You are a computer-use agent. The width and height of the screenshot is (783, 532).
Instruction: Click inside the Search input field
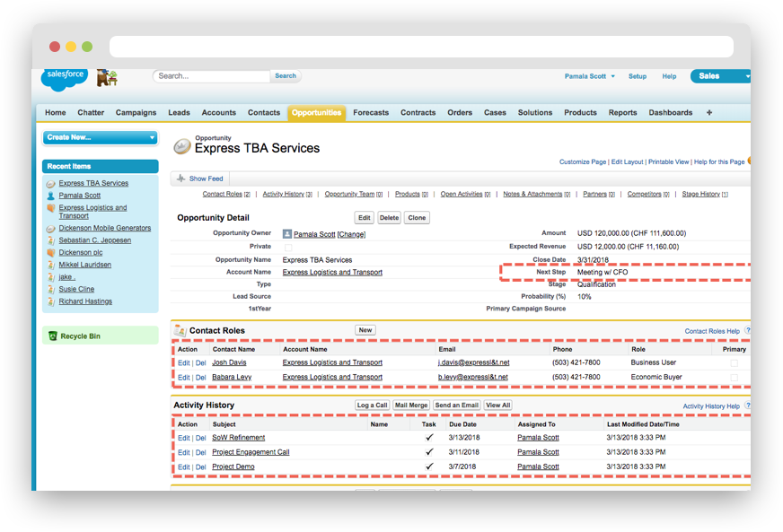212,76
